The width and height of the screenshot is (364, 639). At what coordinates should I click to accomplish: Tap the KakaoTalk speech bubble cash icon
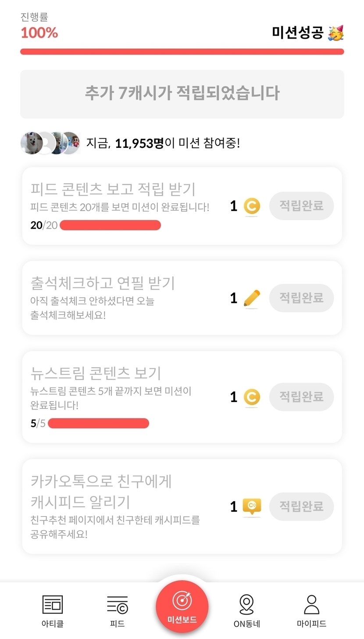click(x=252, y=507)
